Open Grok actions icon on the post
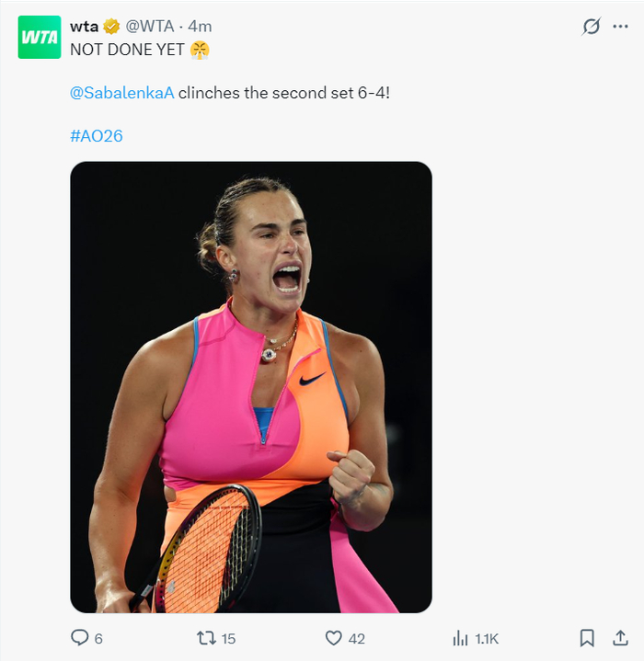 coord(592,27)
